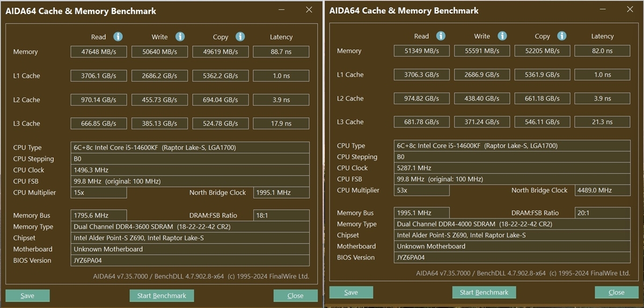Click Dual Channel DDR4-3600 SDRAM field

coord(190,227)
